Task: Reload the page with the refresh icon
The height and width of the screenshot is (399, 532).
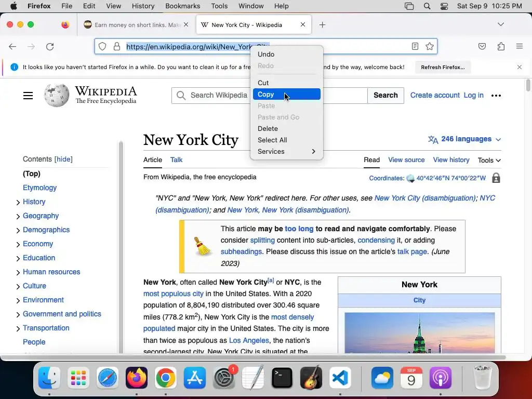Action: point(50,46)
